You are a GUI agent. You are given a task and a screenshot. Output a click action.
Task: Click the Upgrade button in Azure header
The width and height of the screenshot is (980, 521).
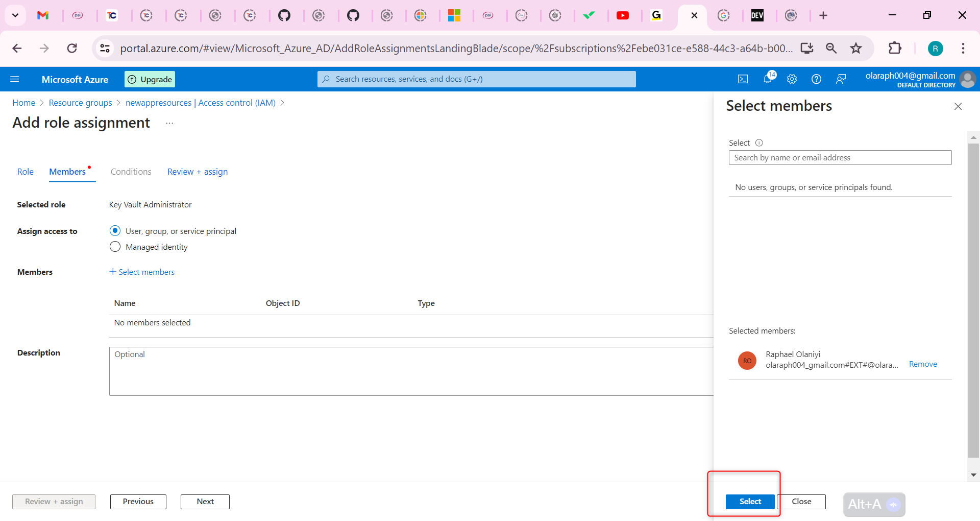click(x=150, y=79)
